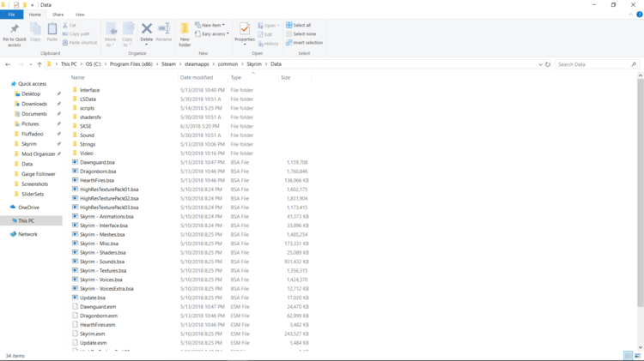Select the Update.esm file
This screenshot has height=361, width=644.
[x=94, y=343]
